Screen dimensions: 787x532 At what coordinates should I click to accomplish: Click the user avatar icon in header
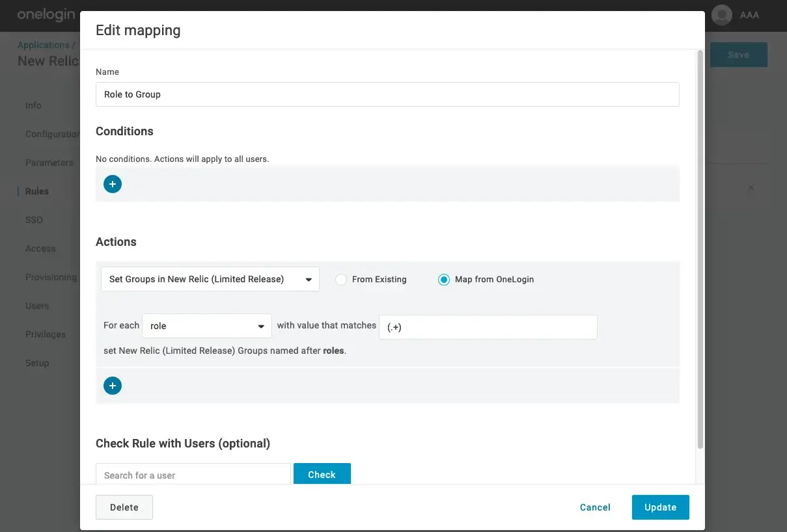click(721, 15)
